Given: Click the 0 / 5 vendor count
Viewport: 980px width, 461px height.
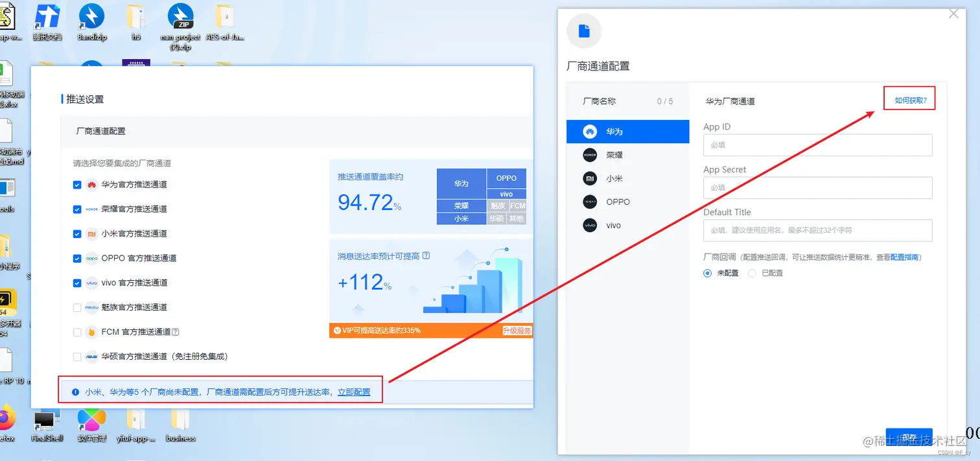Looking at the screenshot, I should (665, 101).
